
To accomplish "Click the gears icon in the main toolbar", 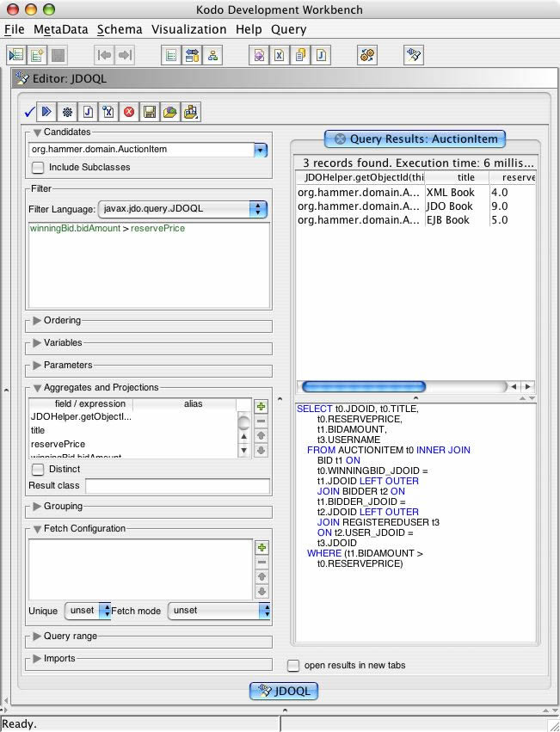I will click(x=367, y=55).
